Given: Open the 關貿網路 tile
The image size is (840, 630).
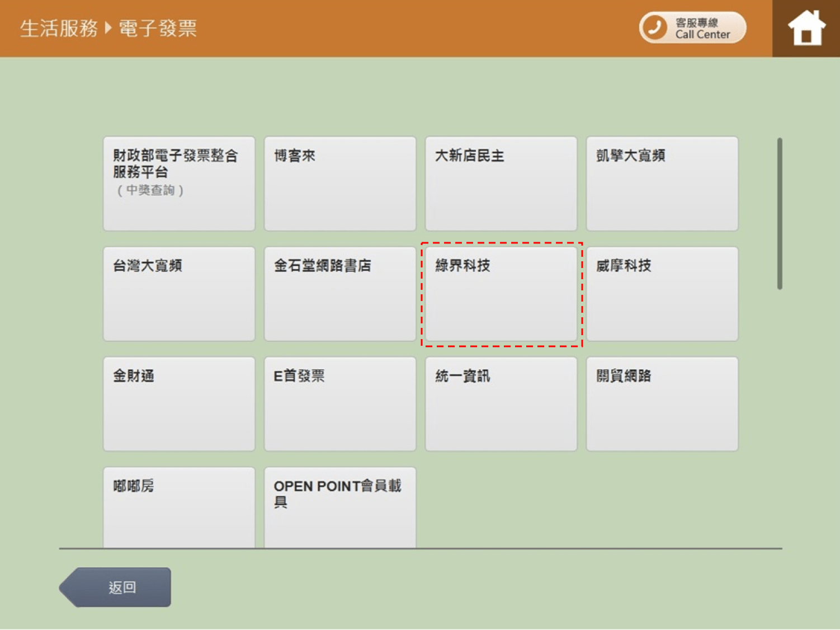Looking at the screenshot, I should pyautogui.click(x=662, y=404).
